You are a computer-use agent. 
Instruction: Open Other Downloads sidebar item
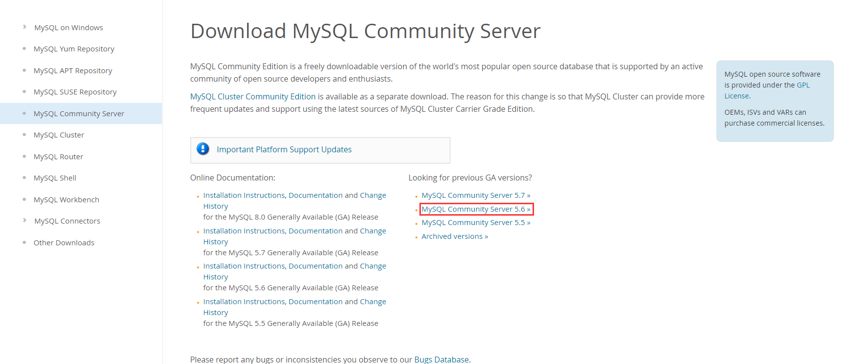pos(64,243)
